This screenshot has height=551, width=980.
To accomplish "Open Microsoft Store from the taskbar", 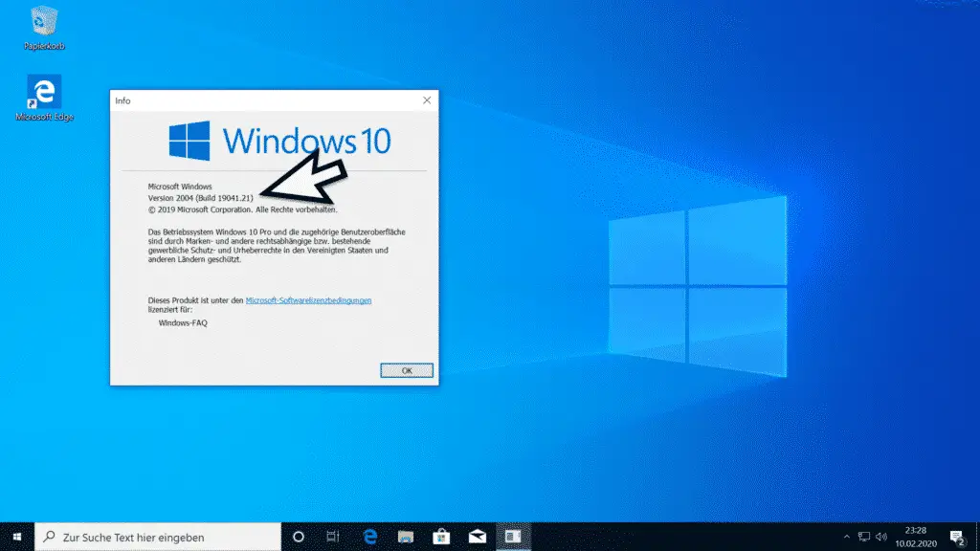I will [x=441, y=537].
